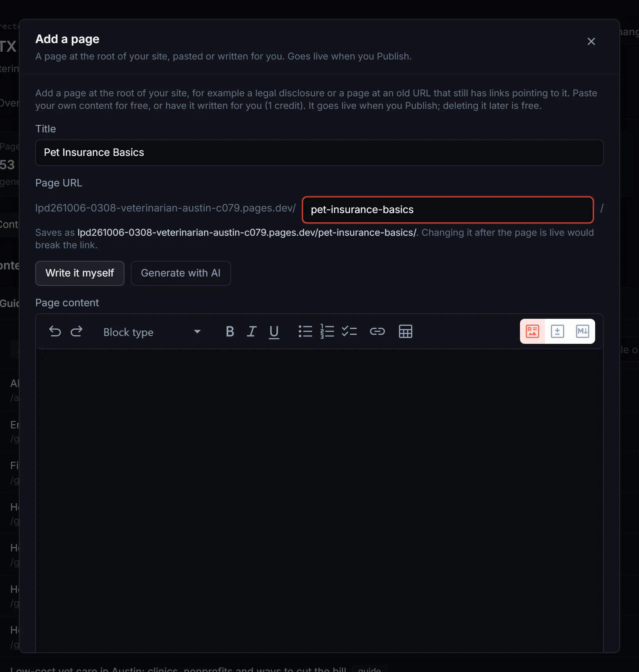Screen dimensions: 639x672
Task: Insert a bulleted list
Action: 305,332
